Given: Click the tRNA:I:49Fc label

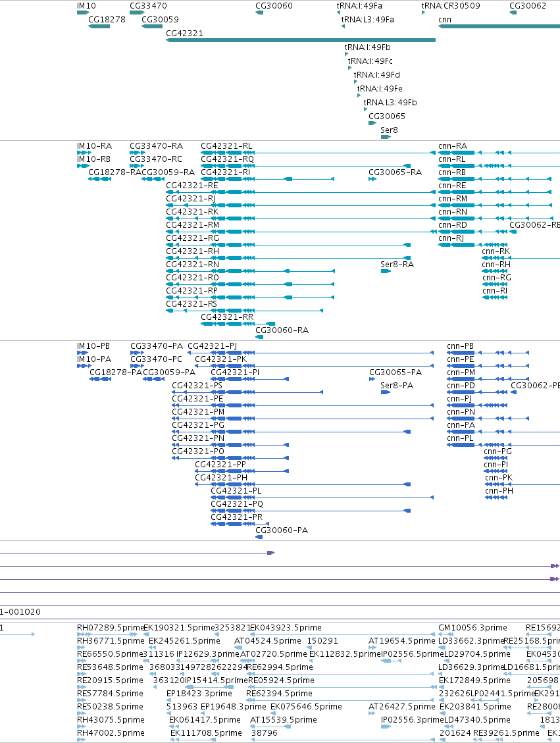Looking at the screenshot, I should click(x=370, y=61).
